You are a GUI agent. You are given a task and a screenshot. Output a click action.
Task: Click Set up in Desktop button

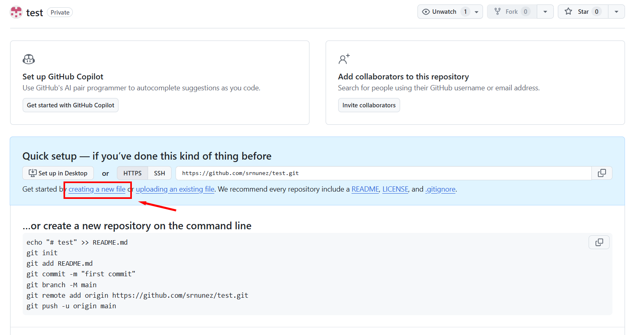[x=58, y=173]
